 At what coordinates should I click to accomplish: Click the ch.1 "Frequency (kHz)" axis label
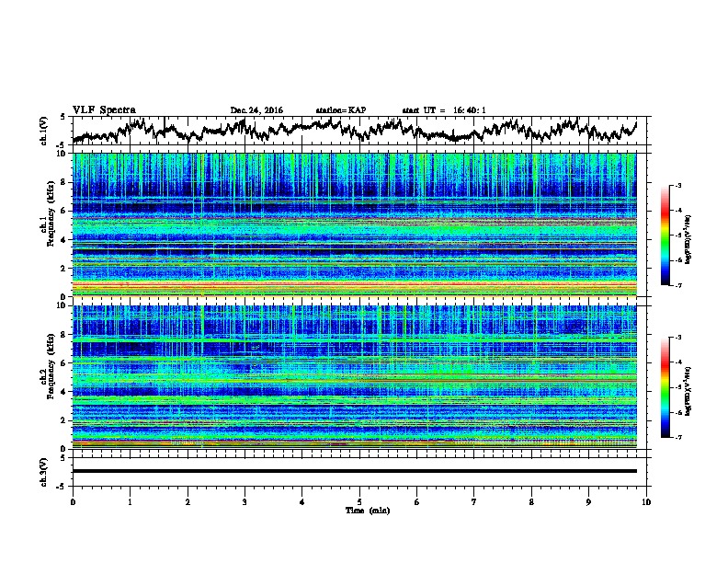51,214
